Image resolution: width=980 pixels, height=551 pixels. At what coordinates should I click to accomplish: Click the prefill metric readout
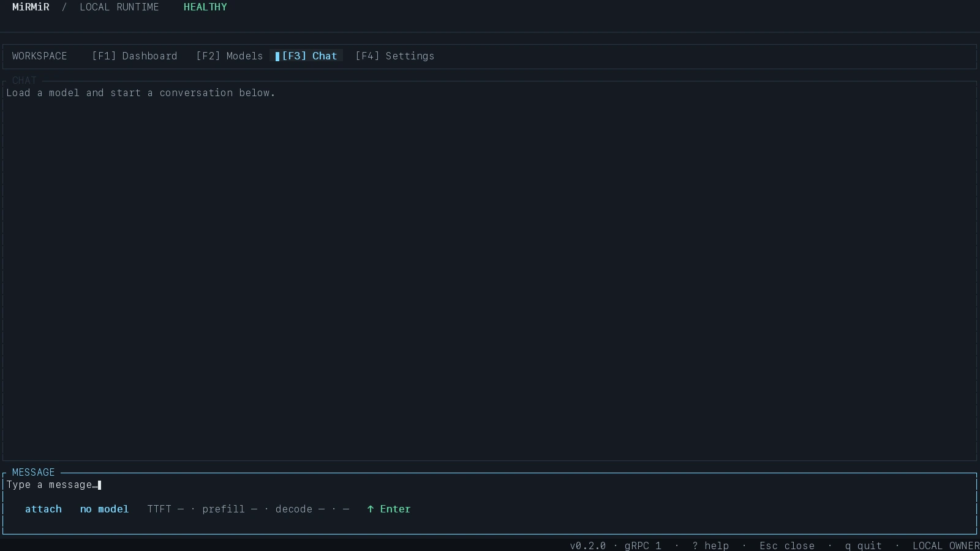(x=229, y=509)
